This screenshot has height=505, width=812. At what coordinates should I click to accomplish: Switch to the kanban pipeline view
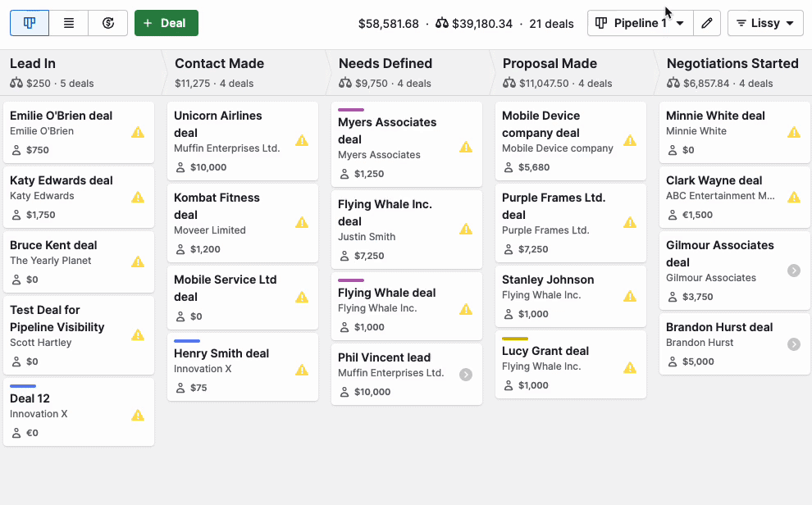coord(29,23)
